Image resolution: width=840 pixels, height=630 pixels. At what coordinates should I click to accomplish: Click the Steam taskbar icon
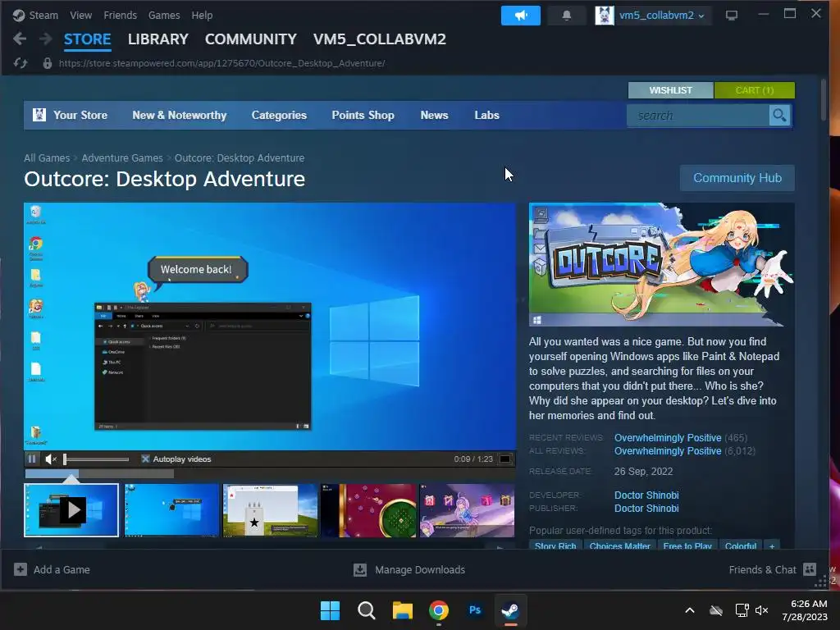pyautogui.click(x=510, y=610)
